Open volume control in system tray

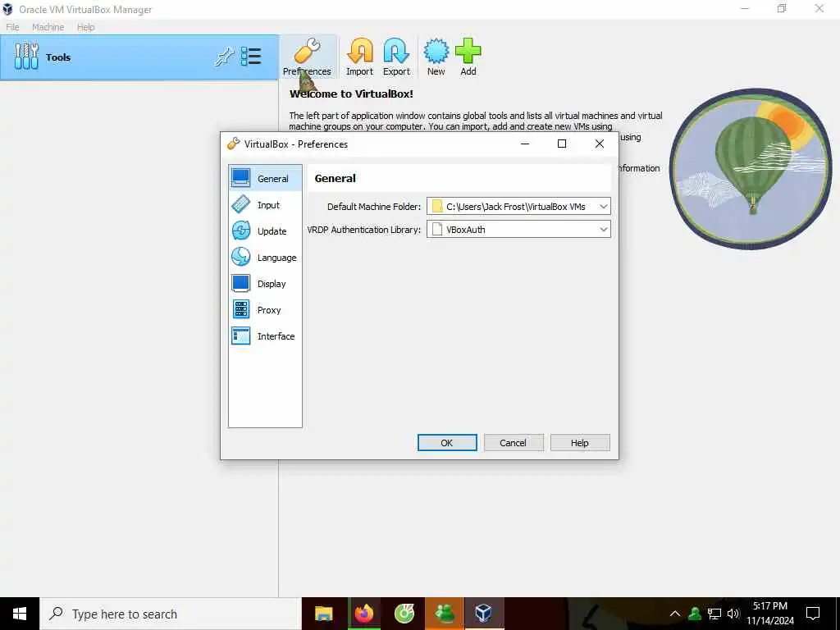(733, 614)
